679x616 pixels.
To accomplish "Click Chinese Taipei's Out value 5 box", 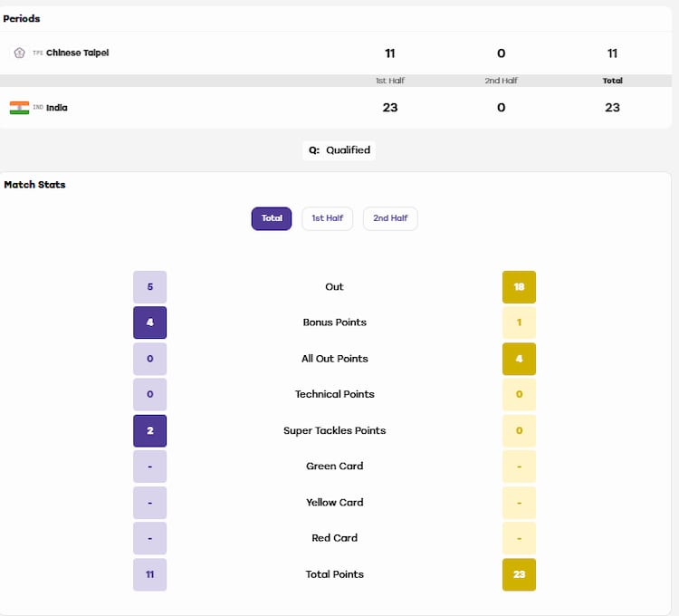I will pyautogui.click(x=149, y=287).
